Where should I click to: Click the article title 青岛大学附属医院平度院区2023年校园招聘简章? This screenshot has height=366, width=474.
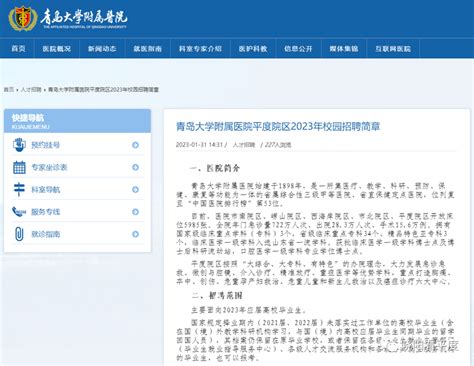[x=278, y=127]
